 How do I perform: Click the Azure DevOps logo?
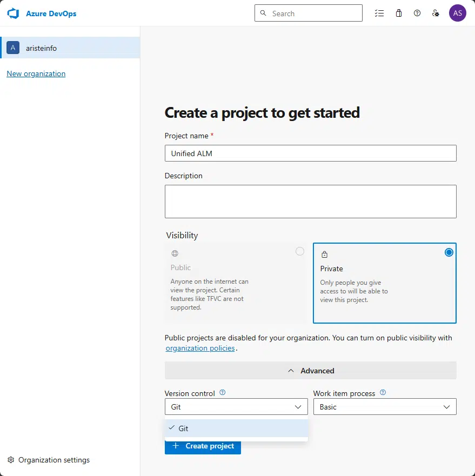click(13, 13)
